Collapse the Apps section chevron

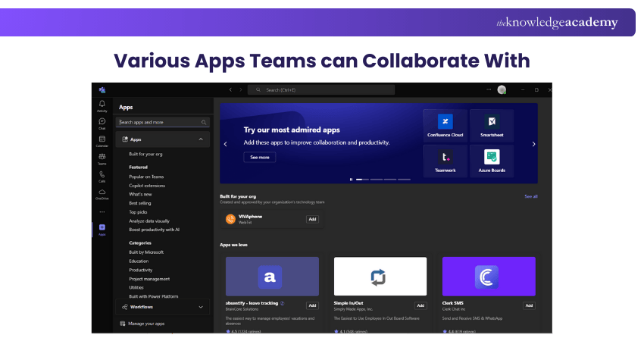[x=201, y=139]
